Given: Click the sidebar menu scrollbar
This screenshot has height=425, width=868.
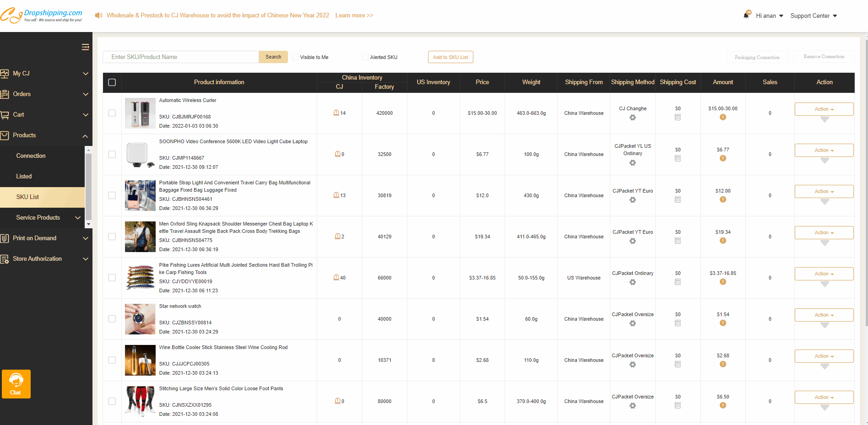Looking at the screenshot, I should (x=89, y=188).
